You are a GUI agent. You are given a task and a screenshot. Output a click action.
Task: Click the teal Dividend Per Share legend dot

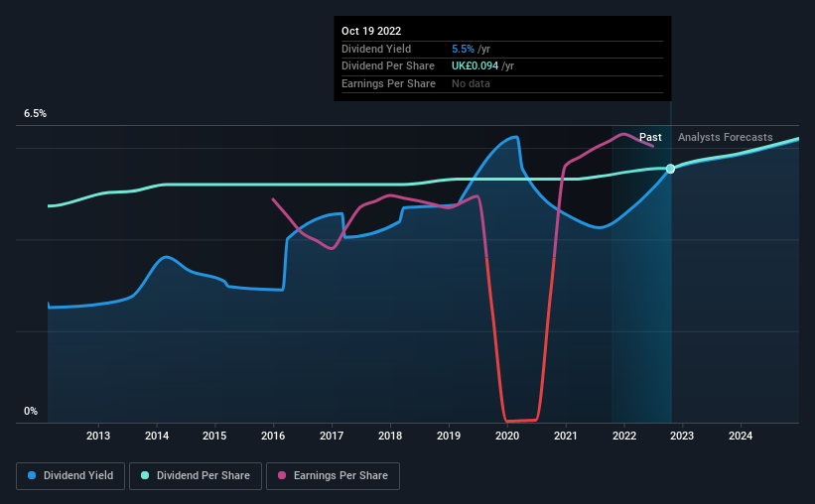[x=145, y=475]
